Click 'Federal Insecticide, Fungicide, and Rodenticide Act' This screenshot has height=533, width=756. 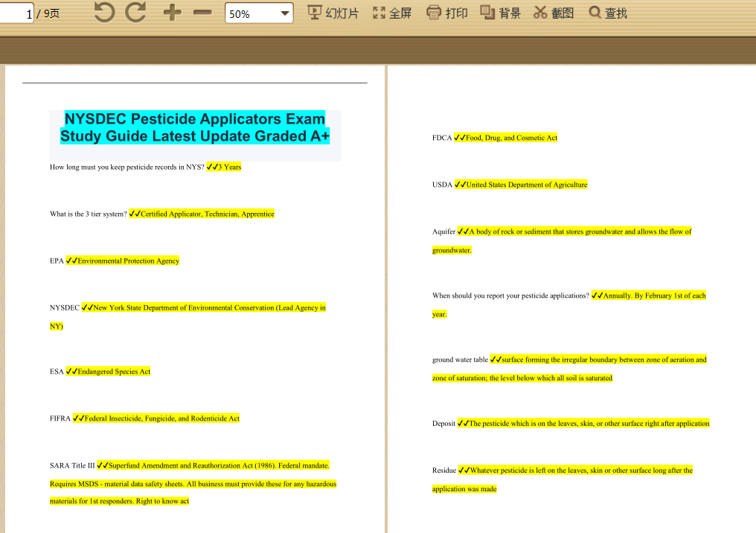point(162,418)
